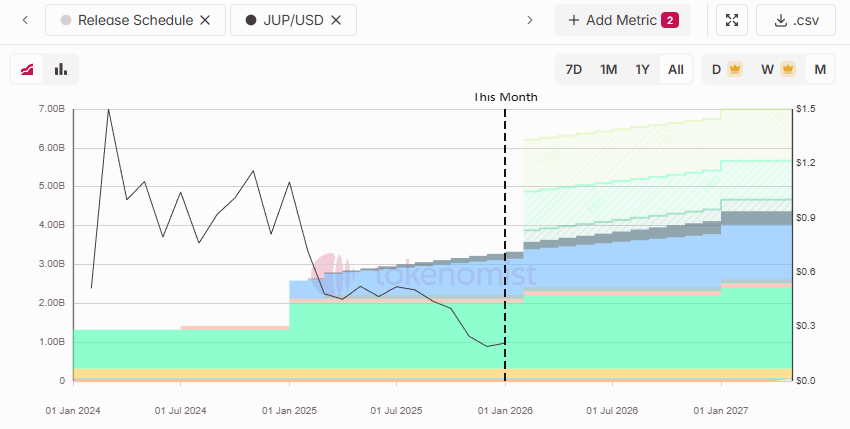Remove the Release Schedule metric with X
850x429 pixels.
click(205, 20)
